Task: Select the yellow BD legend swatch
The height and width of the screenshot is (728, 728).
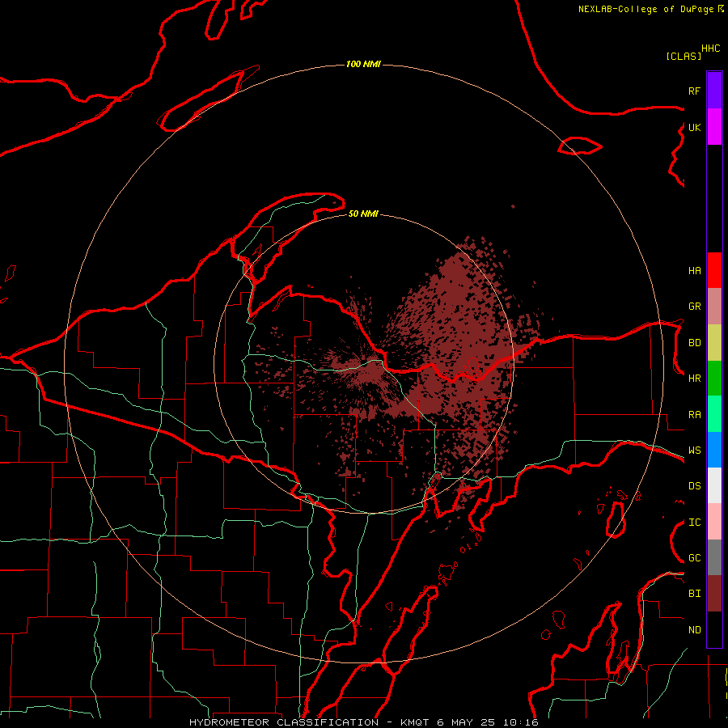Action: 714,343
